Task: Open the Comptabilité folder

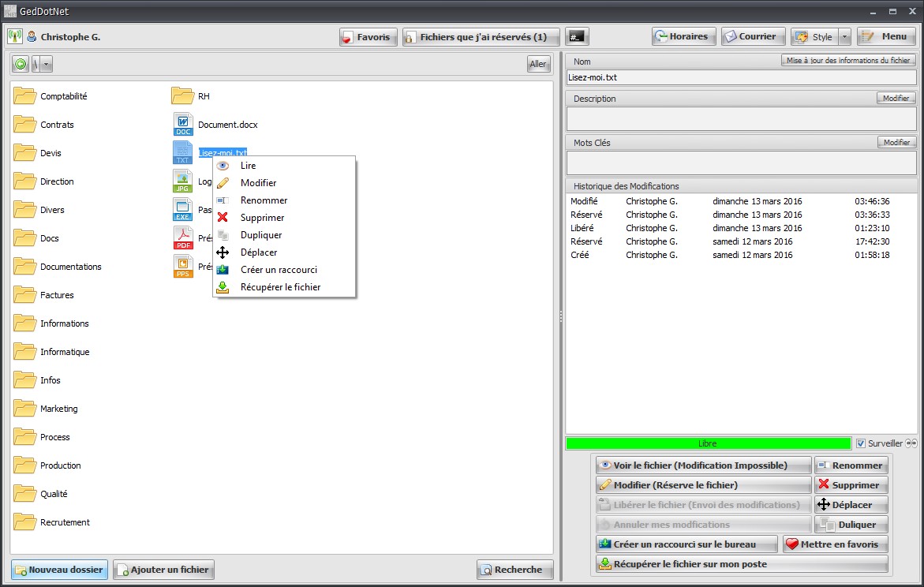Action: tap(51, 96)
